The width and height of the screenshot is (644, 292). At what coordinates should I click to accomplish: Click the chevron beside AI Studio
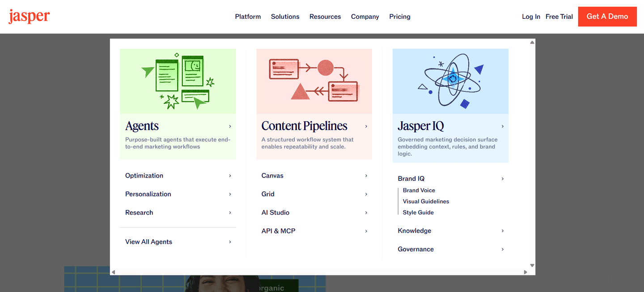(366, 212)
